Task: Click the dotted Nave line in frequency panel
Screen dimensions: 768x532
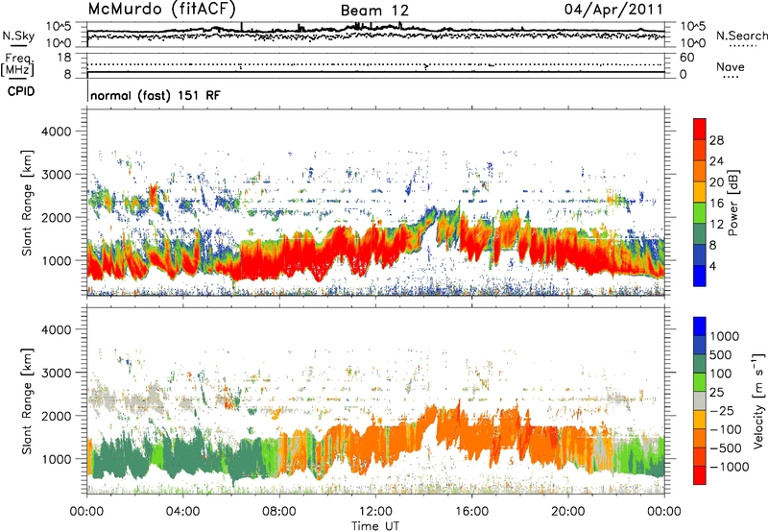Action: (x=375, y=64)
